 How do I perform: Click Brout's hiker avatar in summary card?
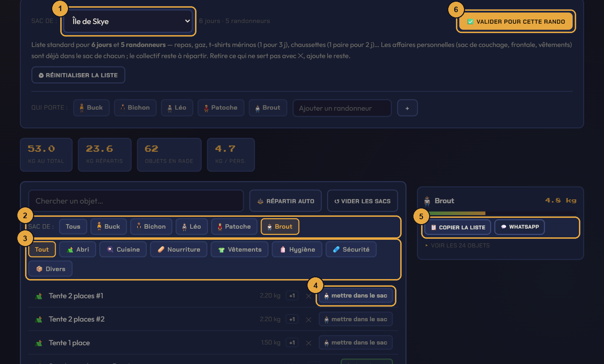[x=427, y=201]
